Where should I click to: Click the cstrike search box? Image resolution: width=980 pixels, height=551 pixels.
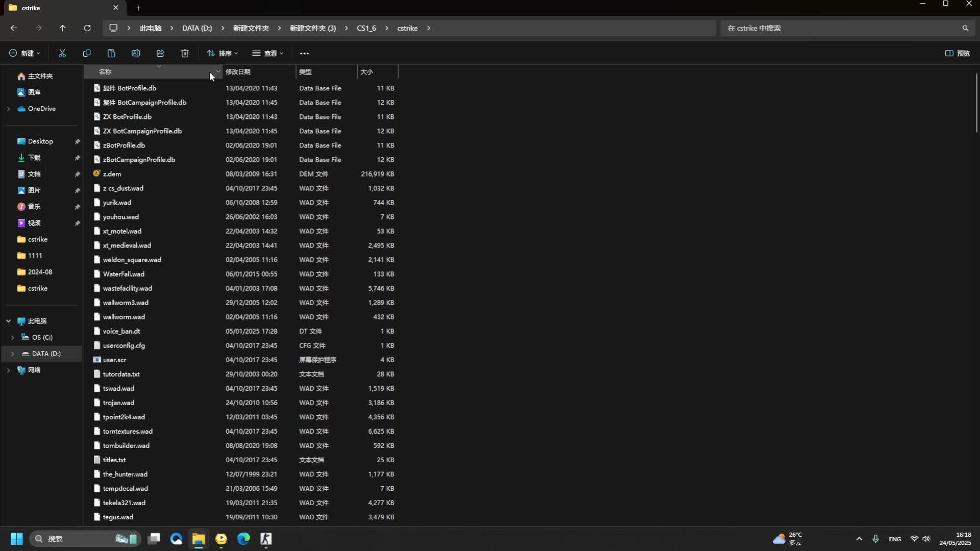(x=842, y=28)
